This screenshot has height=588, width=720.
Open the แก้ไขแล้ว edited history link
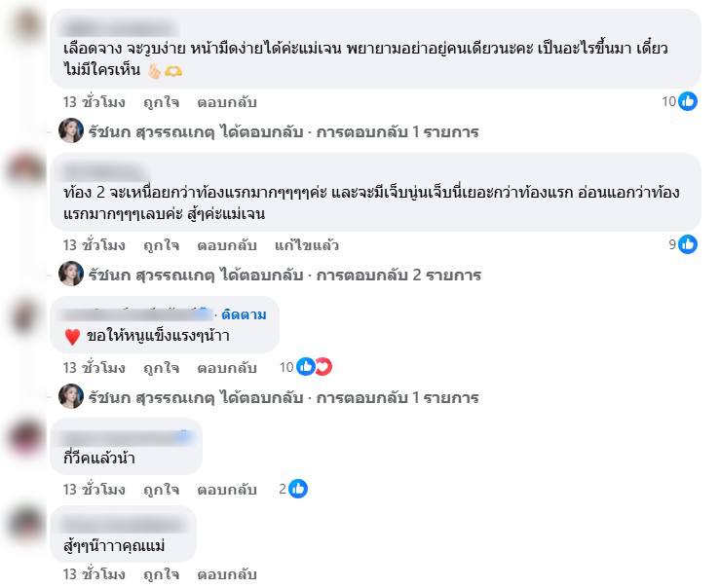(x=307, y=245)
